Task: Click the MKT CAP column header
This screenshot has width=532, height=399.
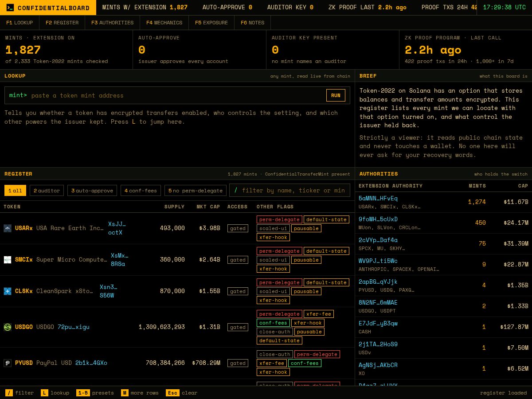Action: (x=208, y=207)
